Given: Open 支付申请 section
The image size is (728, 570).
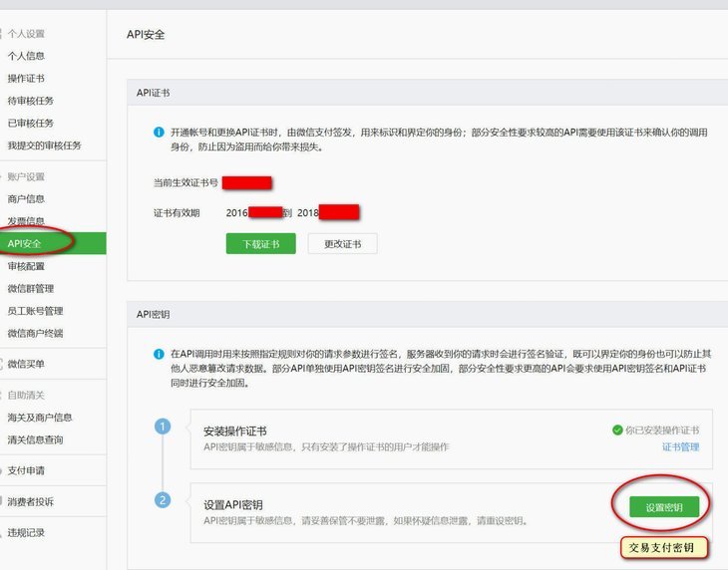Looking at the screenshot, I should click(26, 470).
